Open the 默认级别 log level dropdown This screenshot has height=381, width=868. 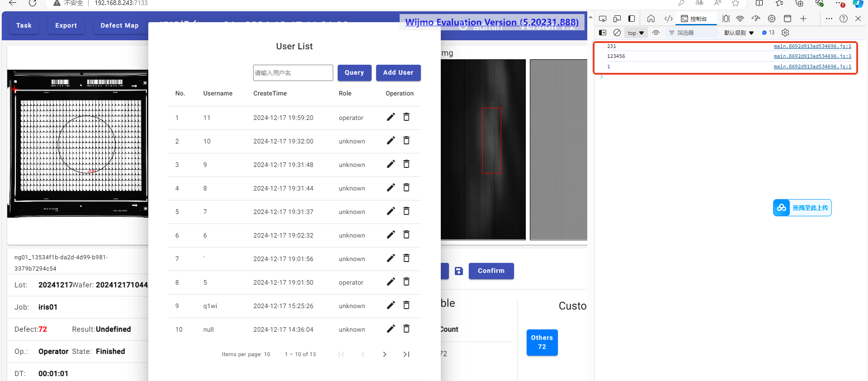point(739,33)
